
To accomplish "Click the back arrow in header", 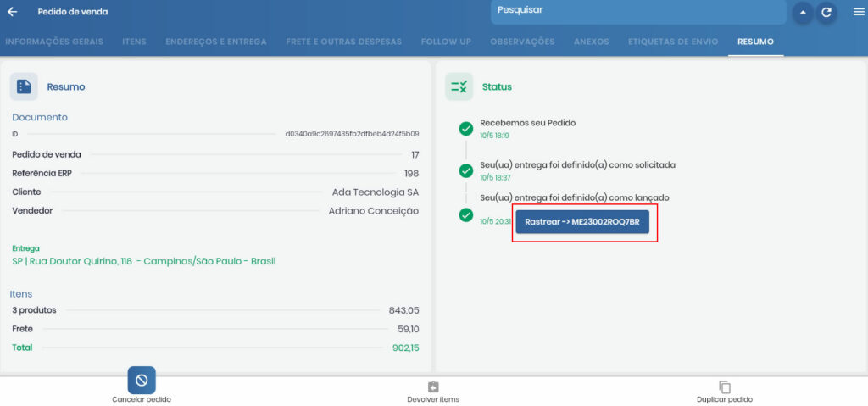I will (x=12, y=12).
